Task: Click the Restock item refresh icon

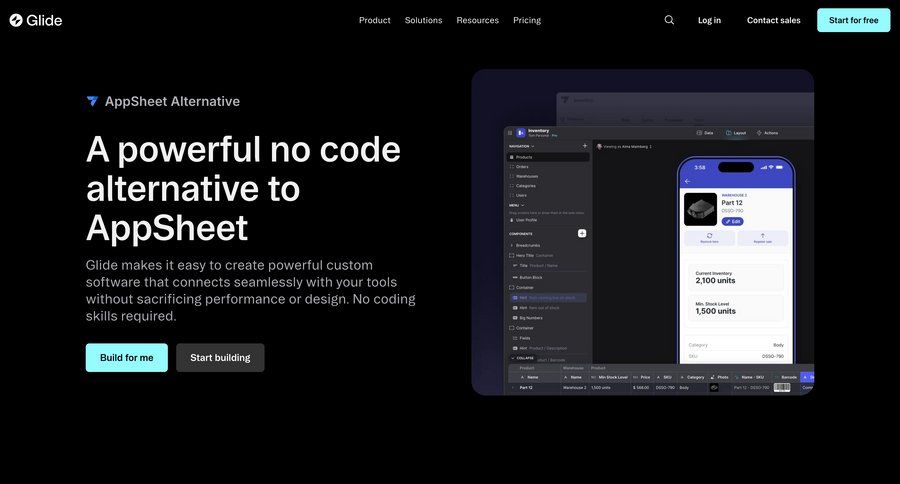Action: (709, 236)
